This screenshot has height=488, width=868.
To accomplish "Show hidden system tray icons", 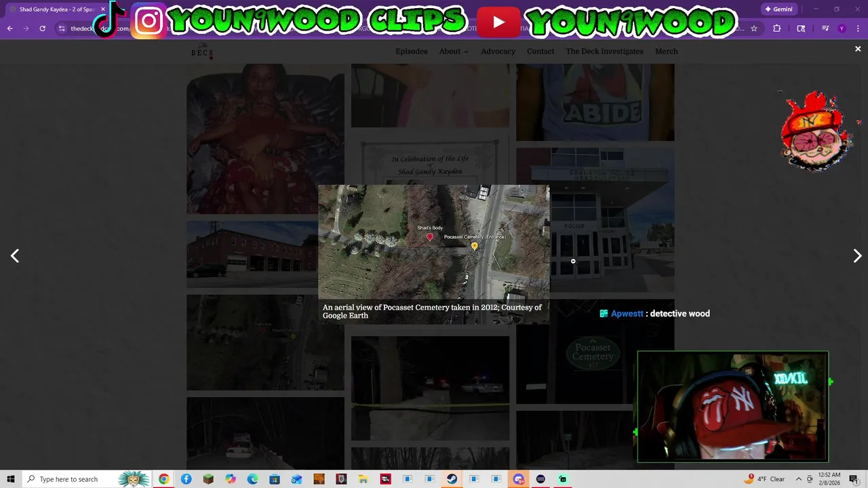I will 798,479.
